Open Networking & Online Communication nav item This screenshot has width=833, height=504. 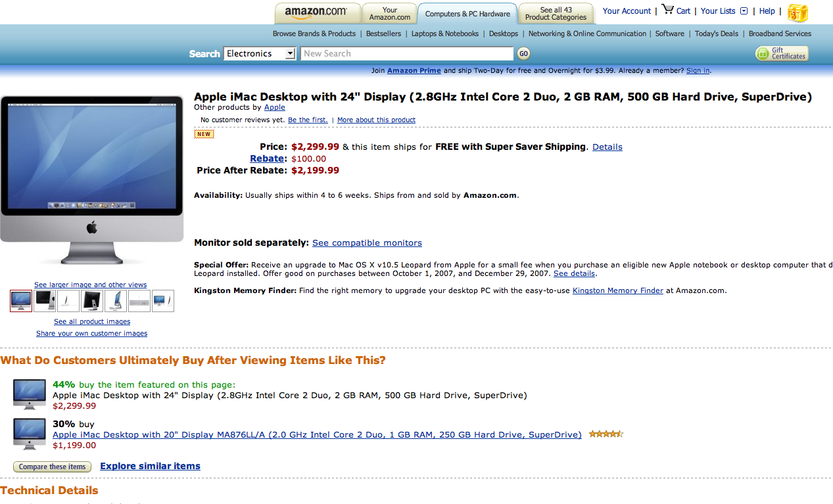click(x=587, y=34)
